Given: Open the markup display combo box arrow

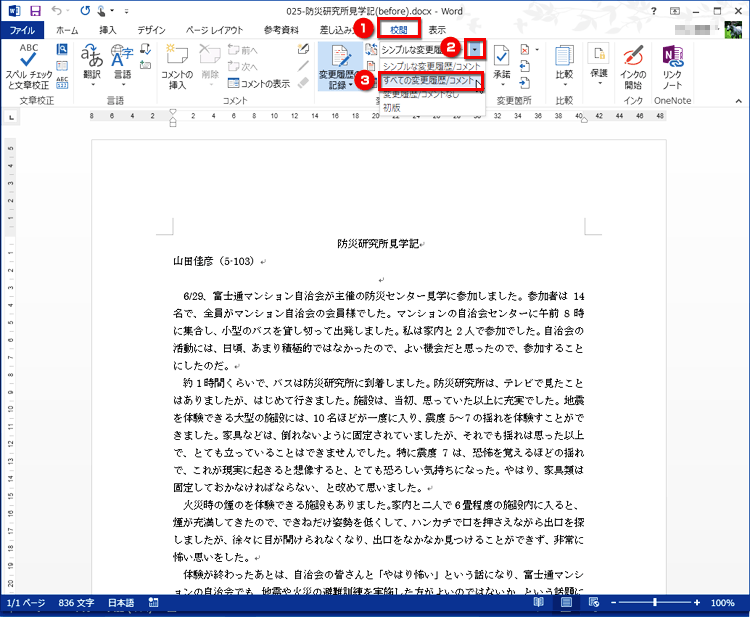Looking at the screenshot, I should point(474,49).
